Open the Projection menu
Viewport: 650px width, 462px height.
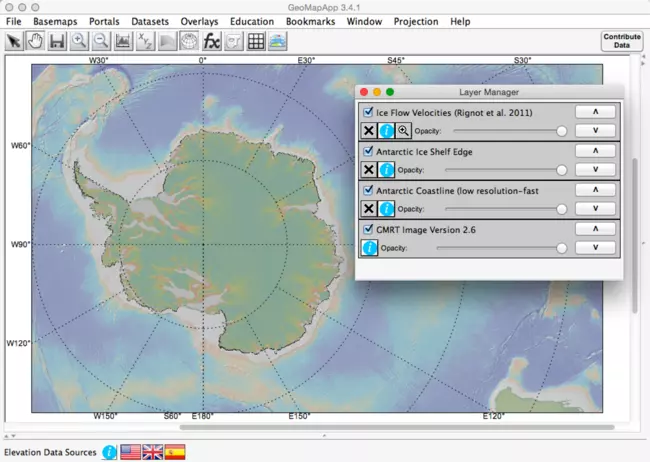point(415,21)
